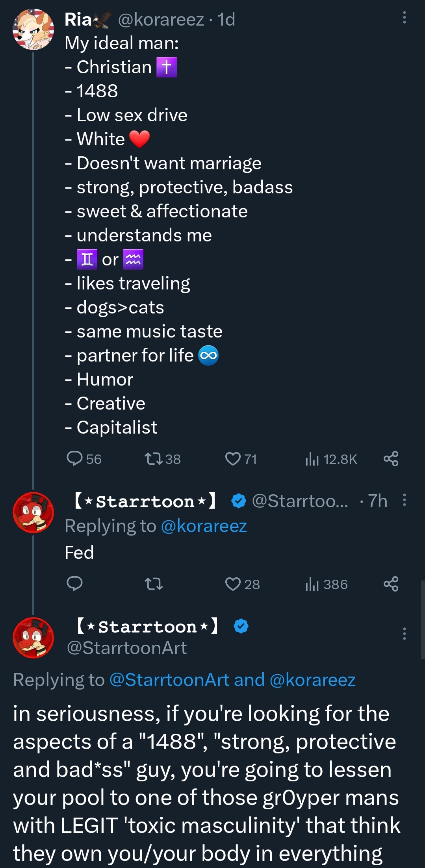The image size is (425, 868).
Task: Tap the @korareez handle in Ria's post header
Action: [161, 19]
